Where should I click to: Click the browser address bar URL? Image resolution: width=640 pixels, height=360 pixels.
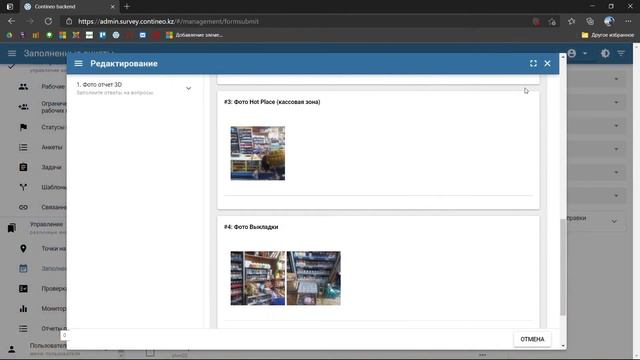pos(168,21)
